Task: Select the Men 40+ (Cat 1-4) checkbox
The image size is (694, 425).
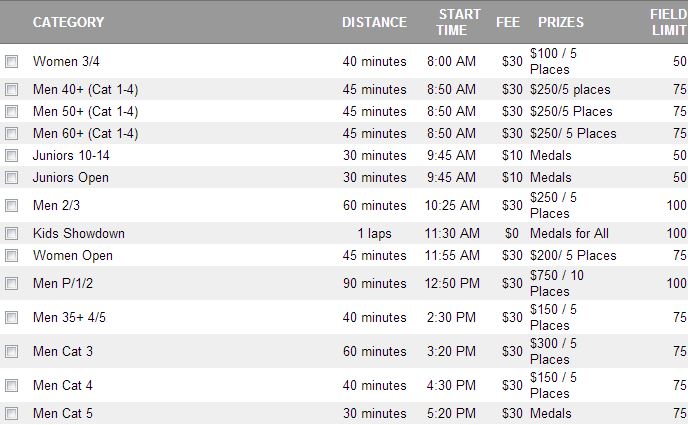Action: click(12, 90)
